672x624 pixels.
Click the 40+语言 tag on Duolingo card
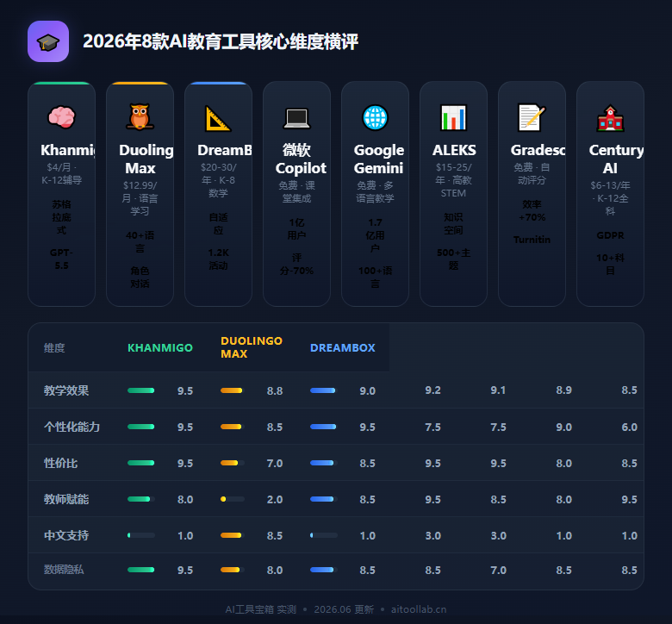(140, 242)
